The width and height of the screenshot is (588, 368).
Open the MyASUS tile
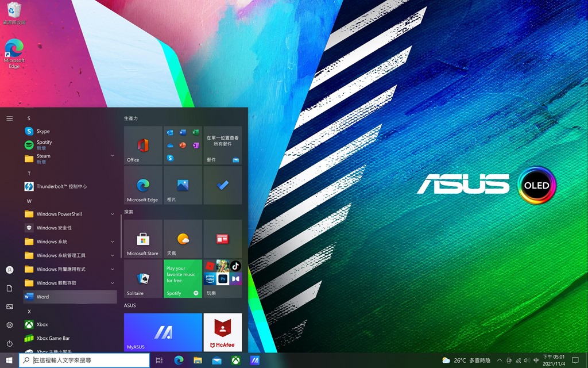[163, 332]
